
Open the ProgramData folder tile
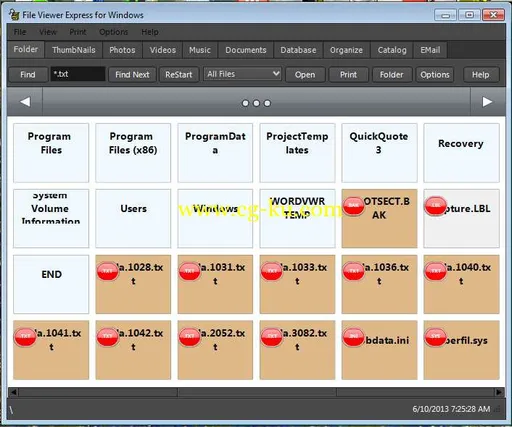pyautogui.click(x=215, y=153)
